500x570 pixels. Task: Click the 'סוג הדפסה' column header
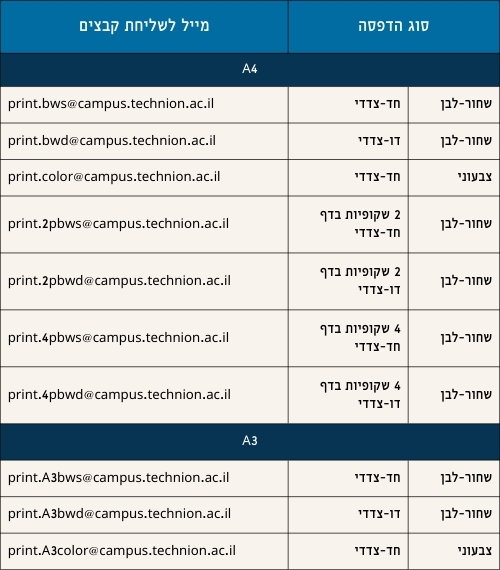pyautogui.click(x=394, y=26)
